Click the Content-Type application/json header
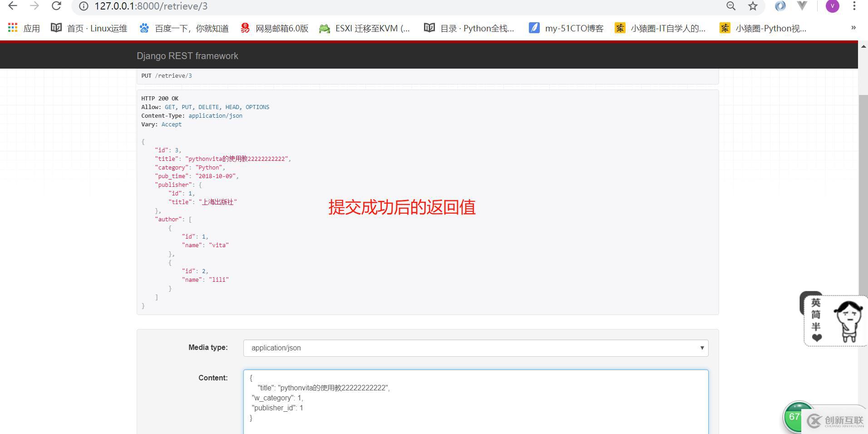The width and height of the screenshot is (868, 434). tap(192, 115)
